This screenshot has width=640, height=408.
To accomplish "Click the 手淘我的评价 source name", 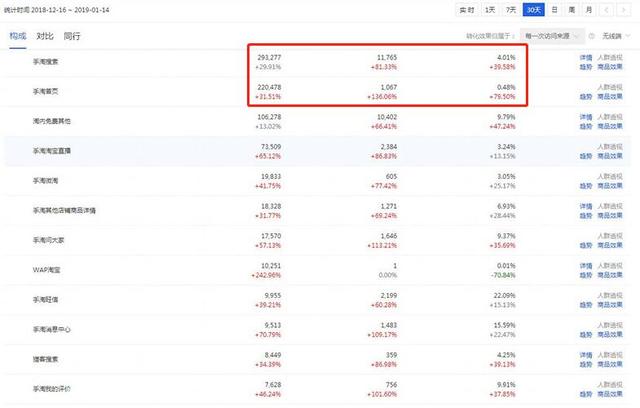I will pyautogui.click(x=51, y=389).
